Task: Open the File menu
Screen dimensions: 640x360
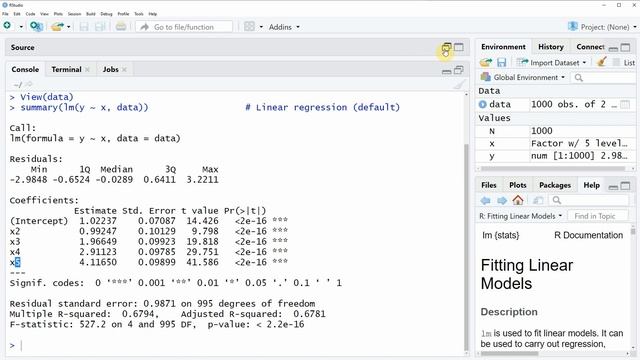Action: [x=5, y=14]
